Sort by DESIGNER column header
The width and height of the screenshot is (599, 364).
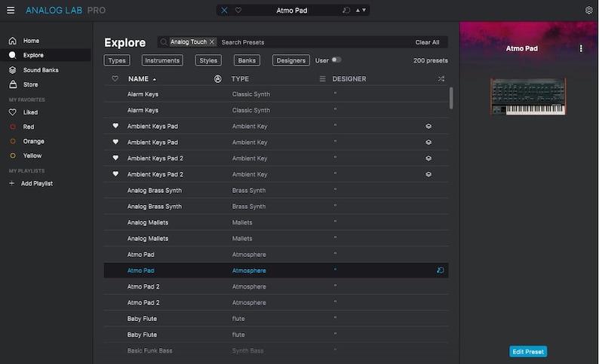click(349, 79)
